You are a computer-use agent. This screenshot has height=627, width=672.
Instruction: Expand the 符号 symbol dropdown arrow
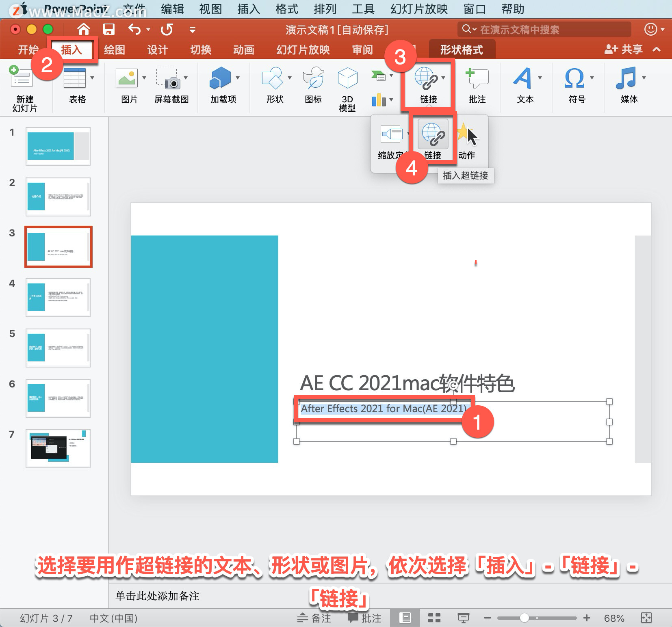point(592,78)
